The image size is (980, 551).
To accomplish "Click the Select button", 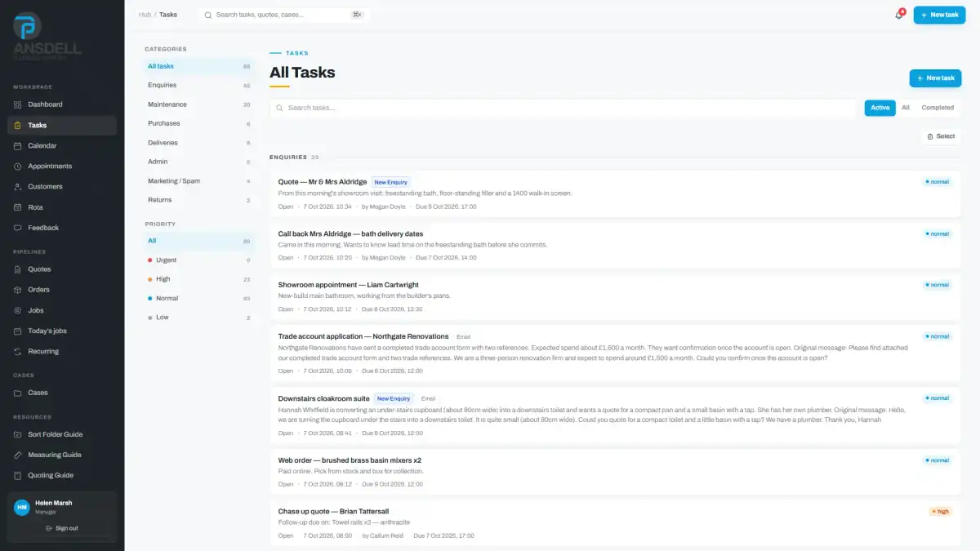I will pyautogui.click(x=941, y=136).
